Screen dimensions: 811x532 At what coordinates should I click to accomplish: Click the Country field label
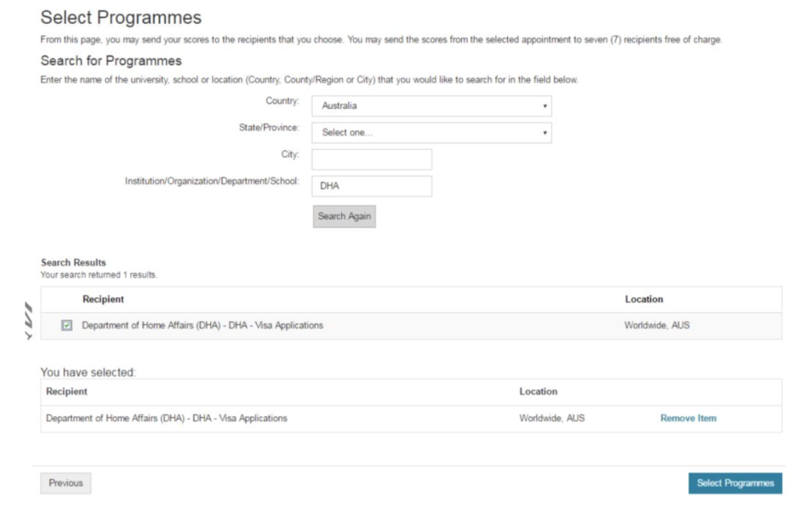(282, 101)
